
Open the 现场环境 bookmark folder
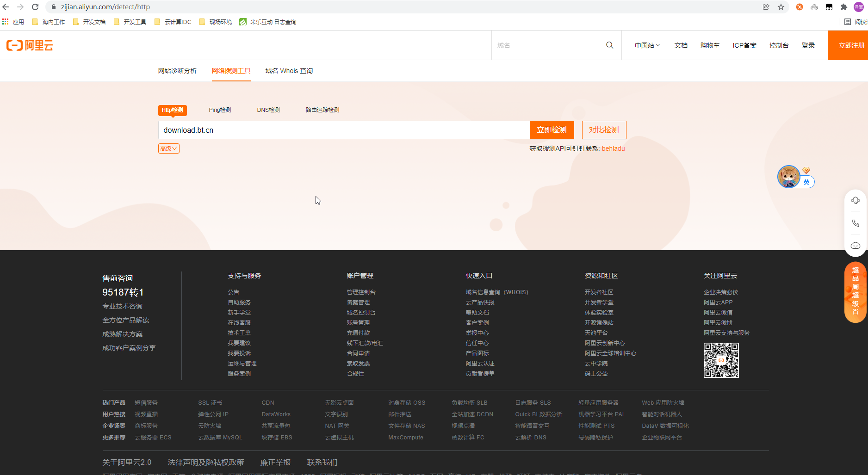216,22
